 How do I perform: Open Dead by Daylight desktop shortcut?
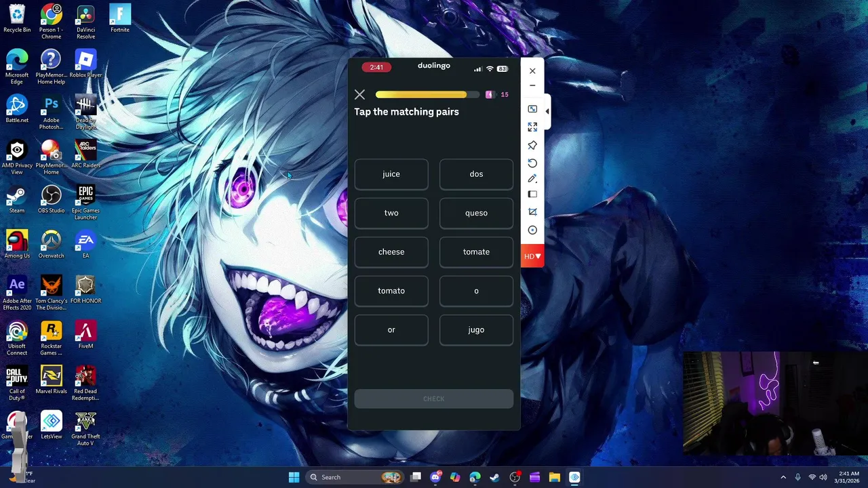point(85,113)
